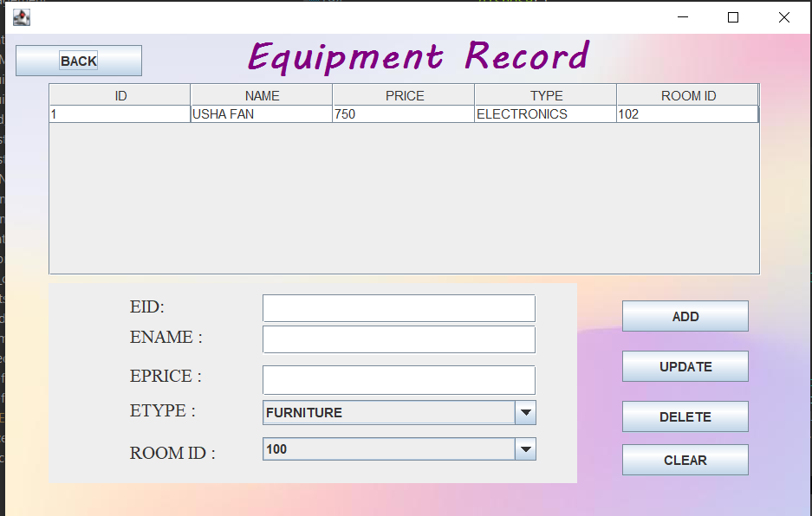This screenshot has width=812, height=516.
Task: Close the Equipment Record window
Action: 784,17
